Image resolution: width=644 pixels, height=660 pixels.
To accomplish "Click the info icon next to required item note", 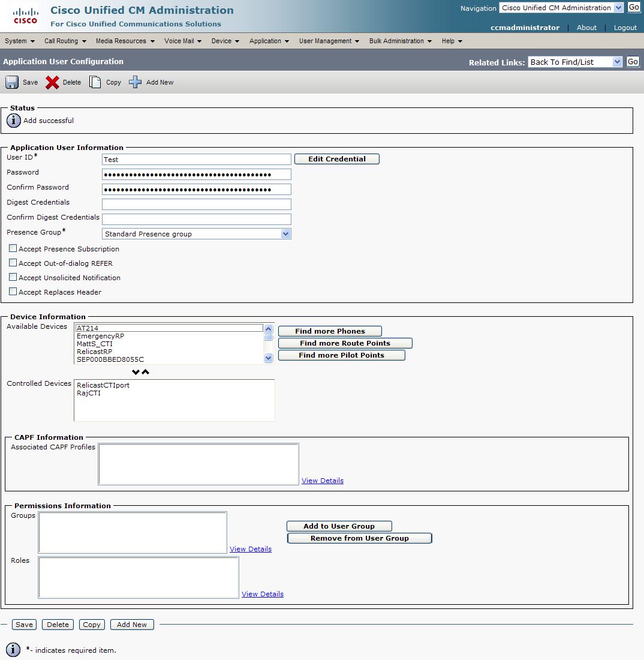I will click(x=13, y=649).
